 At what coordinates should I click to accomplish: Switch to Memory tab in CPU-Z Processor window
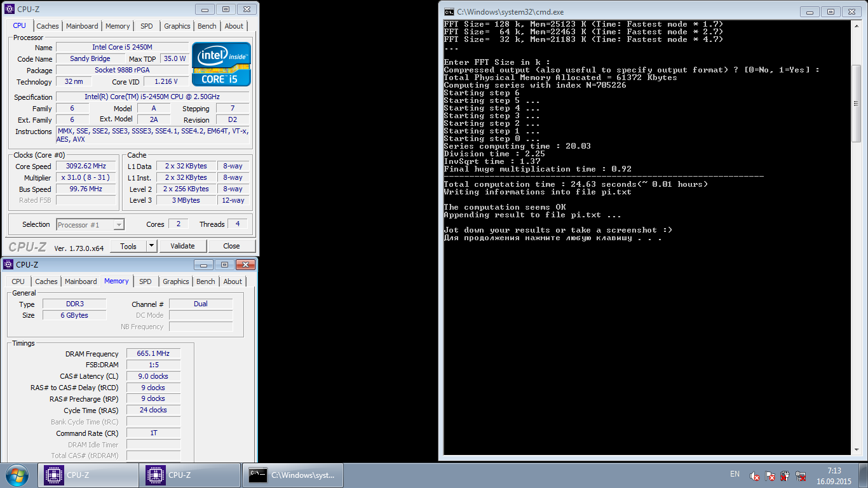pos(118,26)
